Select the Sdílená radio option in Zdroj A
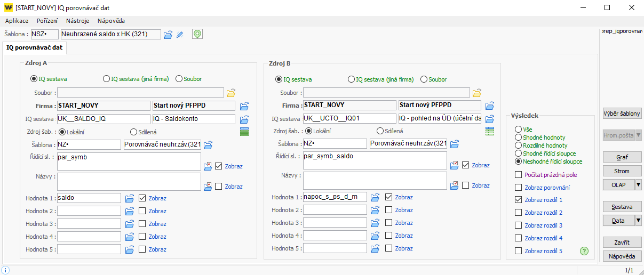Screen dimensions: 644x275 (x=133, y=132)
